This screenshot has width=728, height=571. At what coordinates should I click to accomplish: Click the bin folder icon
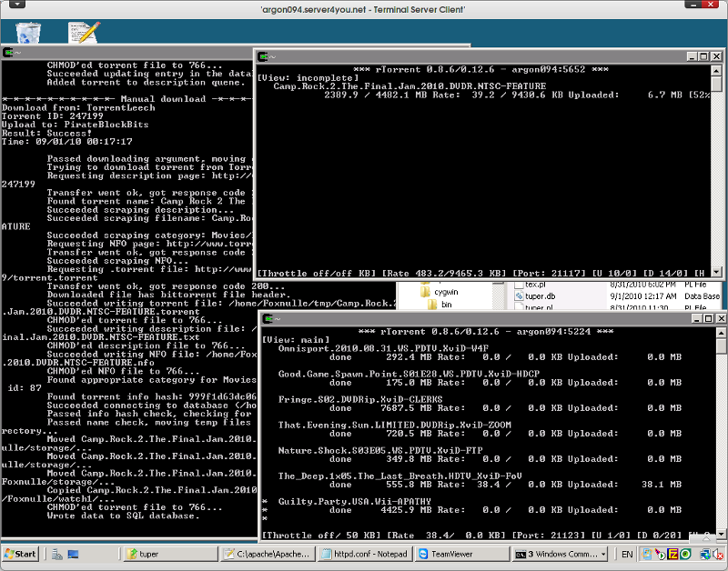coord(432,305)
